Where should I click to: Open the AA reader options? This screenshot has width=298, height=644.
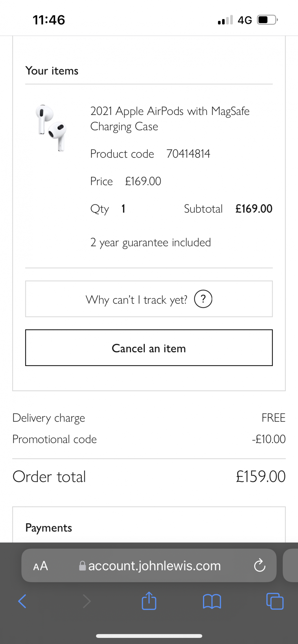[41, 566]
